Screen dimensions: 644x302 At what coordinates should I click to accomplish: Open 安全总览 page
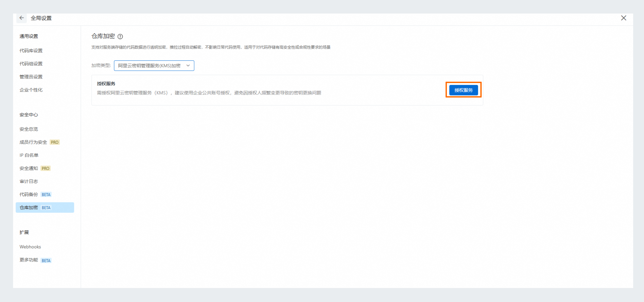[29, 129]
